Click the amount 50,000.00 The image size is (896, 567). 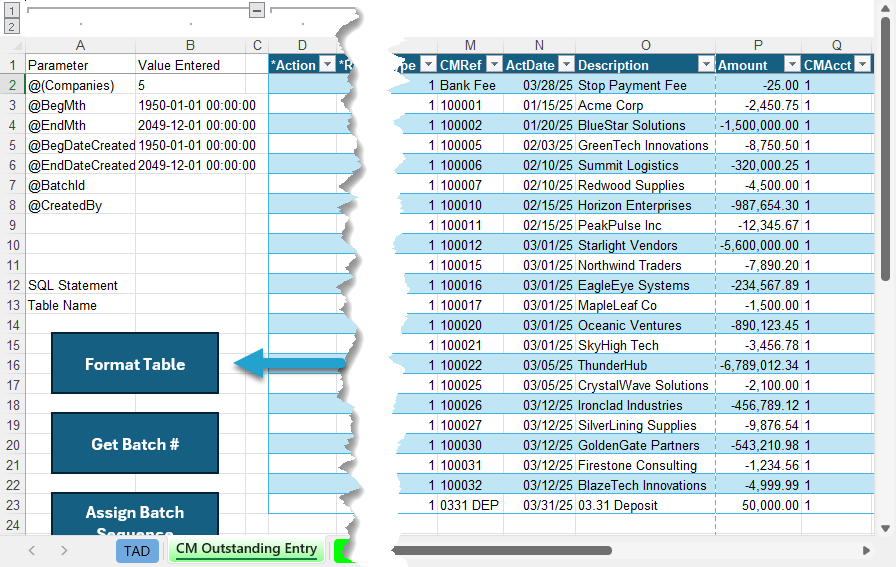[x=758, y=505]
